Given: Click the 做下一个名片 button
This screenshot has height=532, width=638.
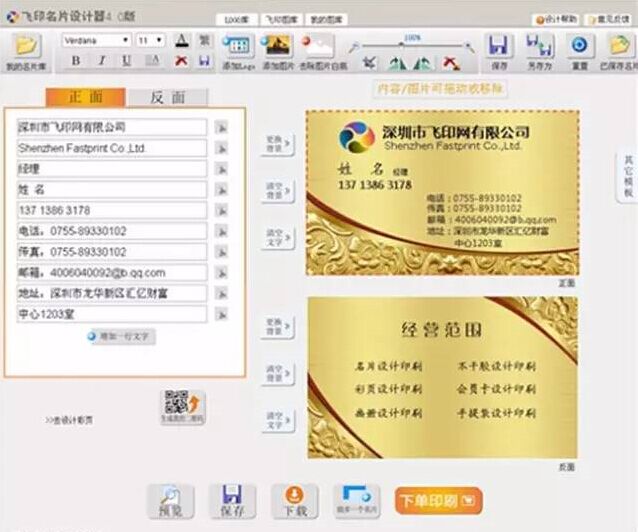Looking at the screenshot, I should point(357,501).
